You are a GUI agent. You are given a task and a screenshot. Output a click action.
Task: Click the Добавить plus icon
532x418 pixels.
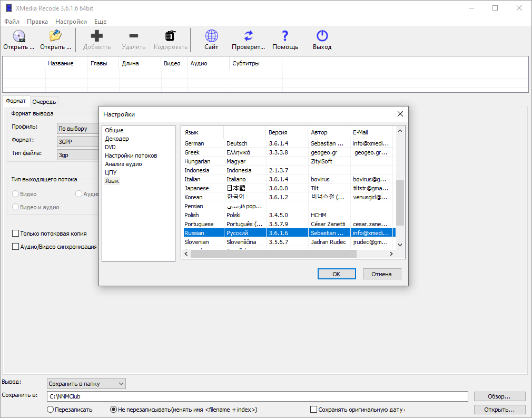click(x=97, y=36)
